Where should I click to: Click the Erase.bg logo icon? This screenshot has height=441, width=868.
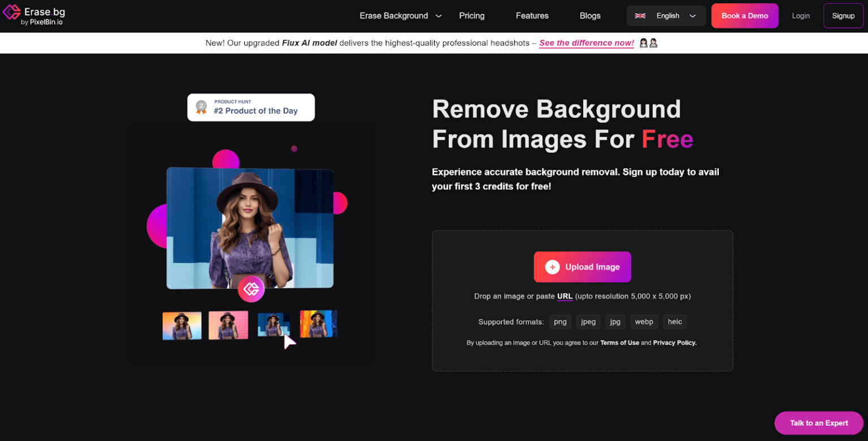(x=11, y=12)
